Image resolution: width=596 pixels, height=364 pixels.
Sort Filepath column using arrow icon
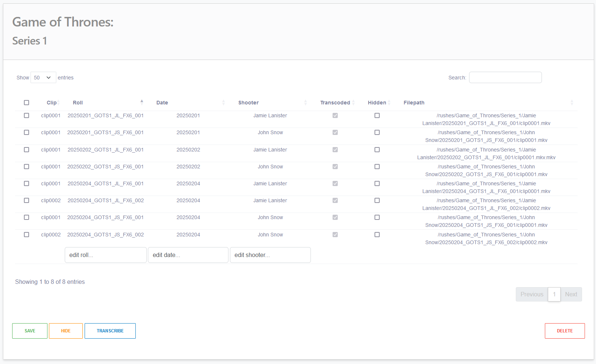(x=572, y=103)
